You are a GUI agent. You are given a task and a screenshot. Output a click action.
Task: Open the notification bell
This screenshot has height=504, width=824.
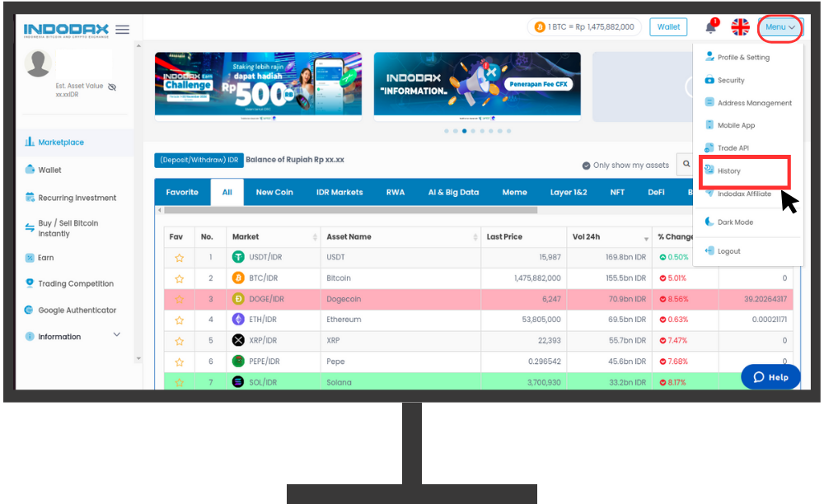coord(711,27)
